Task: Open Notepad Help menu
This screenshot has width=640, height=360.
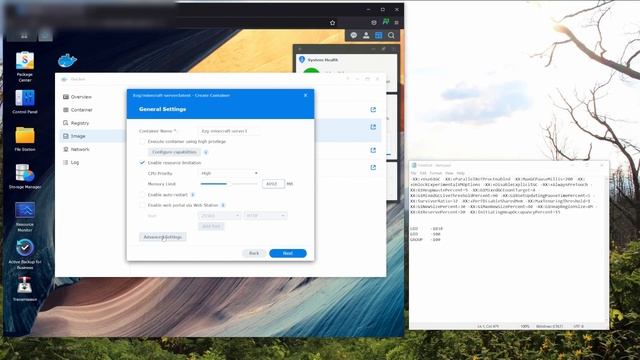Action: point(460,173)
